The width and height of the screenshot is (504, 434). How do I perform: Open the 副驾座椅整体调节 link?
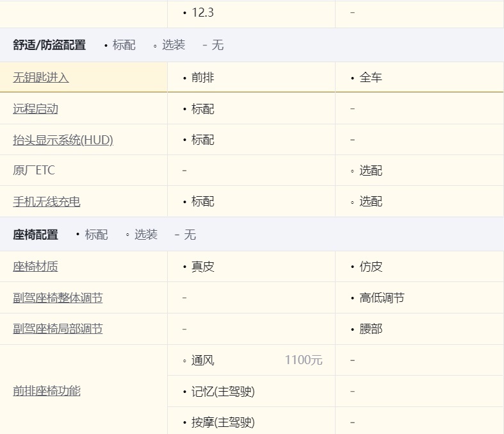(58, 297)
